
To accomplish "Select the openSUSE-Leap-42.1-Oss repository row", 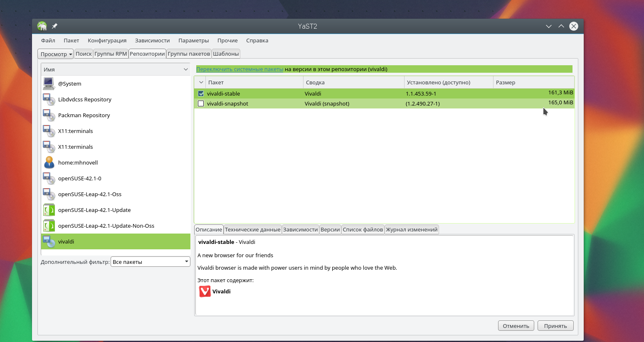I will coord(90,194).
